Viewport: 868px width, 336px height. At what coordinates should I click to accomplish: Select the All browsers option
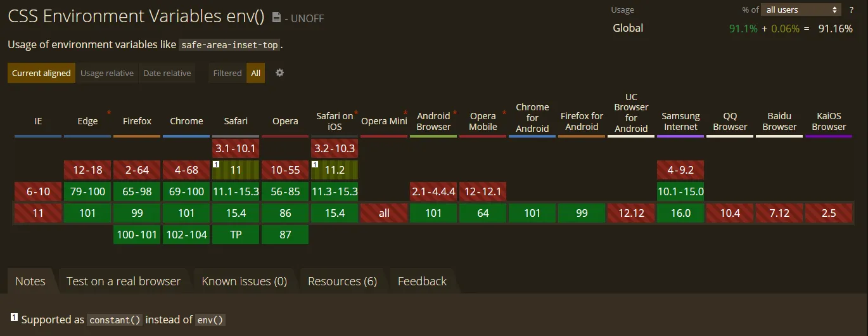pos(255,73)
